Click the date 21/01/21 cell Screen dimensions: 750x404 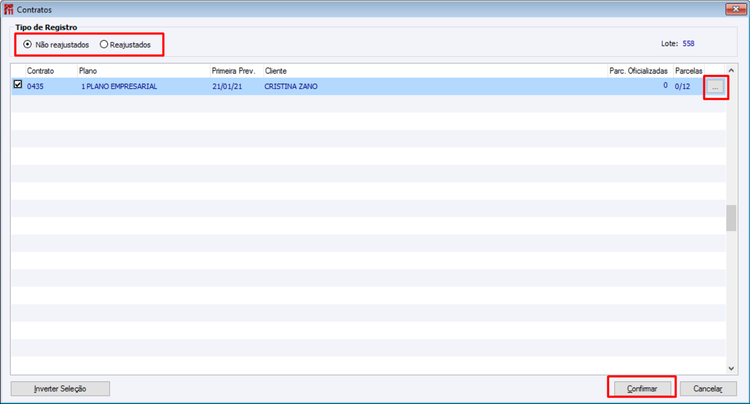[227, 87]
